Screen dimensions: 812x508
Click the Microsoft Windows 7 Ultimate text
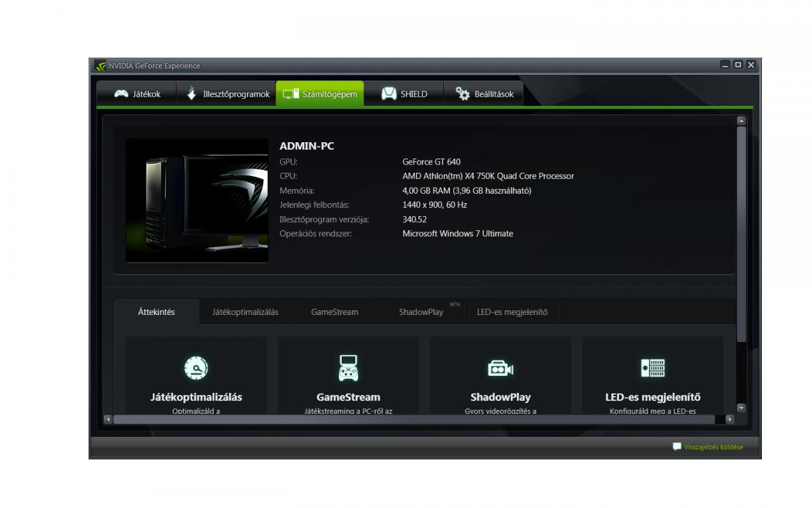click(457, 234)
